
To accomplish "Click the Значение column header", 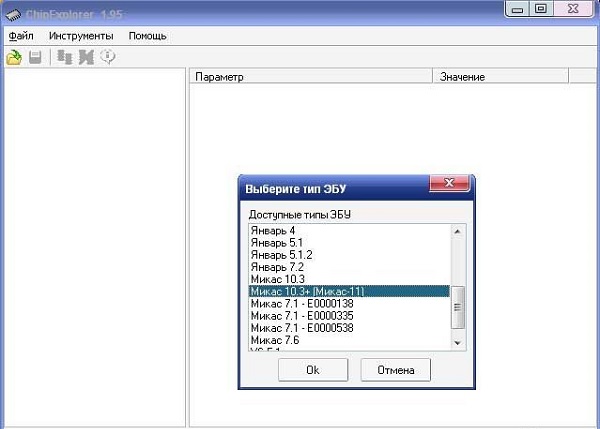I will coord(500,77).
